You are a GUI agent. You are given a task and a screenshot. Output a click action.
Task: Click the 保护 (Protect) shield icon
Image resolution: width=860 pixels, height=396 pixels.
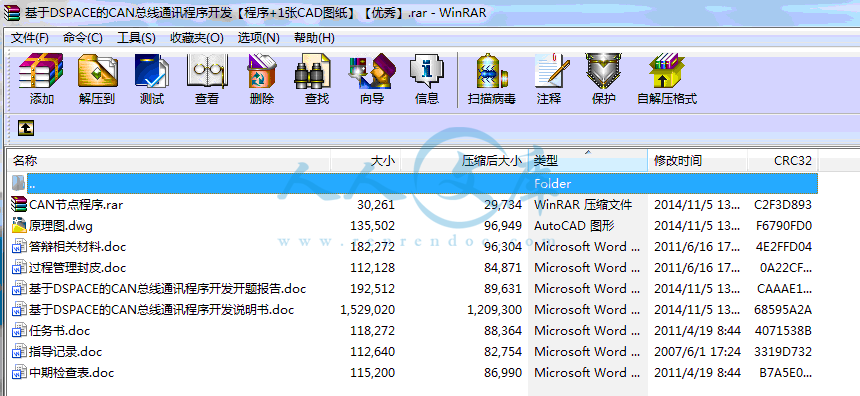[x=603, y=71]
